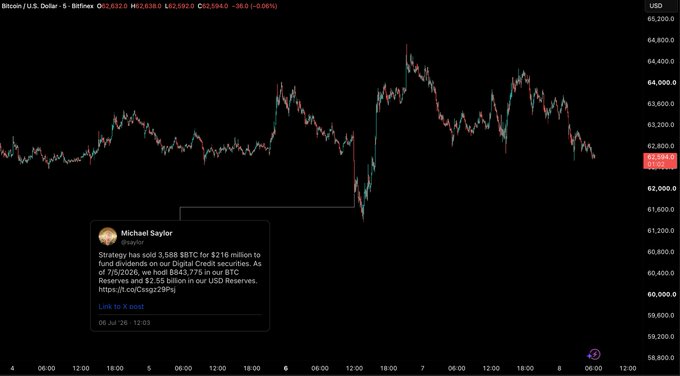This screenshot has height=376, width=680.
Task: Click the −36.0 (−0.06%) change value
Action: coord(254,6)
